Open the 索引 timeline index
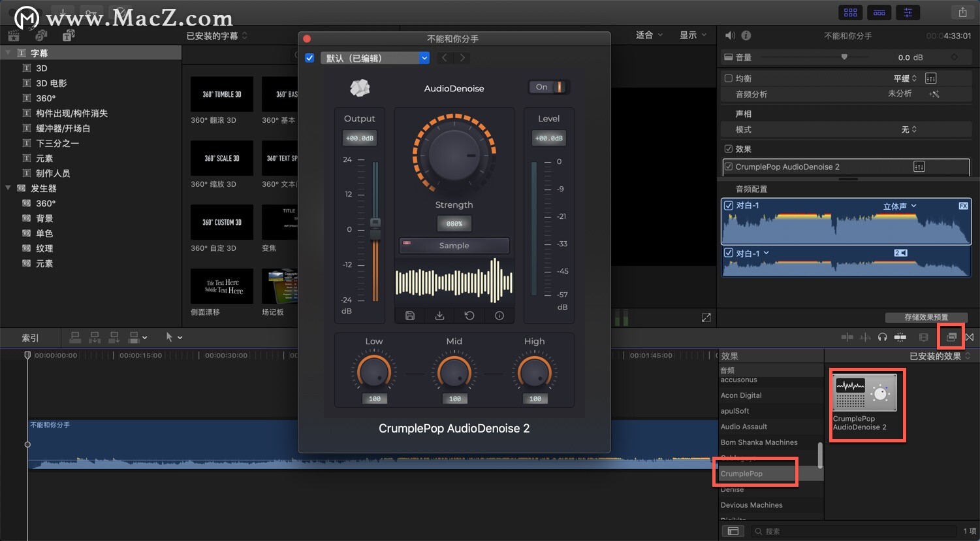980x541 pixels. coord(30,338)
